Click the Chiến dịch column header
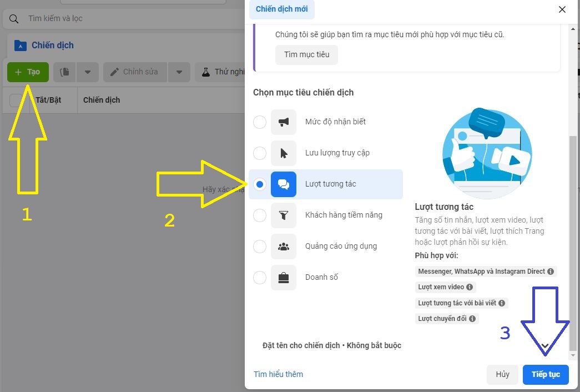 coord(102,100)
